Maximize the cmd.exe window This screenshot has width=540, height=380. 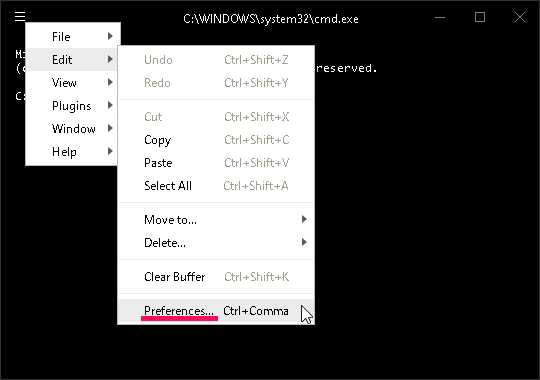pos(480,17)
